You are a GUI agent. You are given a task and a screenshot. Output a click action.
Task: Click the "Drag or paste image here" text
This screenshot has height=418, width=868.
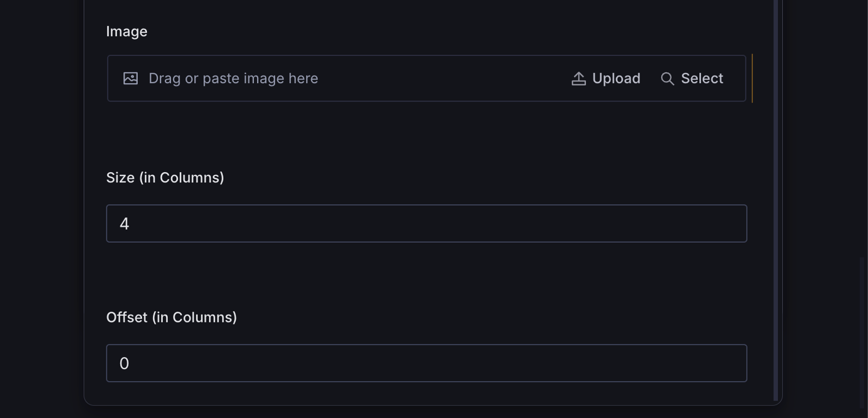(x=233, y=79)
